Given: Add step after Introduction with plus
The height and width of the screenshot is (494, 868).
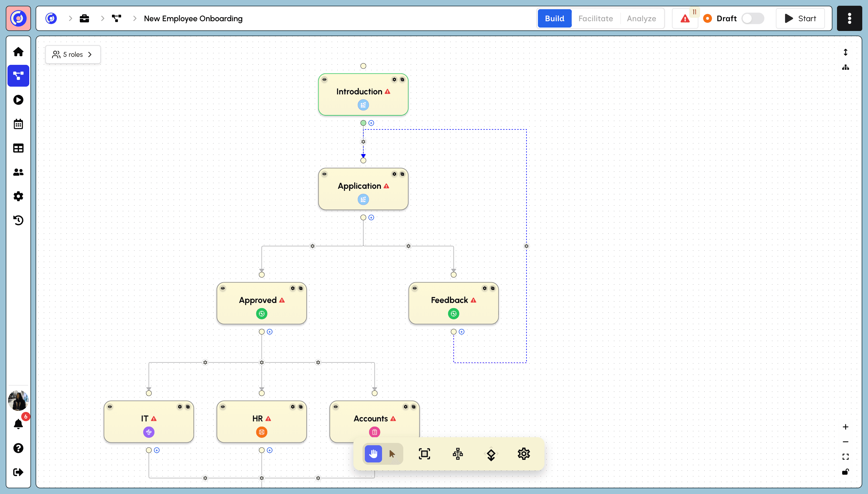Looking at the screenshot, I should [371, 123].
